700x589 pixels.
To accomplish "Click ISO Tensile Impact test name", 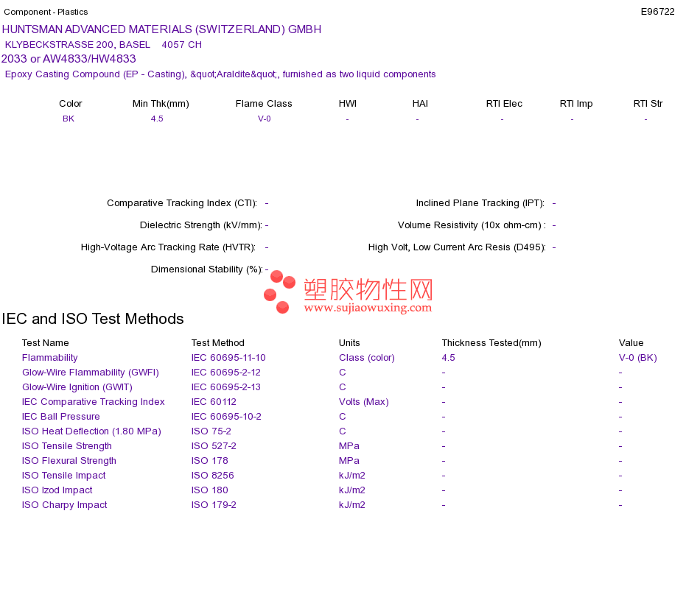I will point(64,476).
